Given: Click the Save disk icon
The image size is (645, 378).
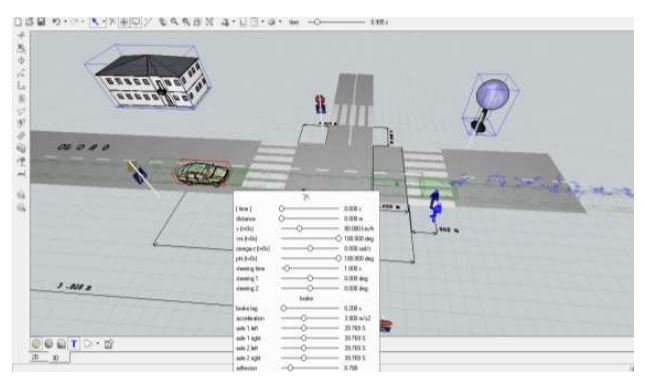Looking at the screenshot, I should click(41, 22).
